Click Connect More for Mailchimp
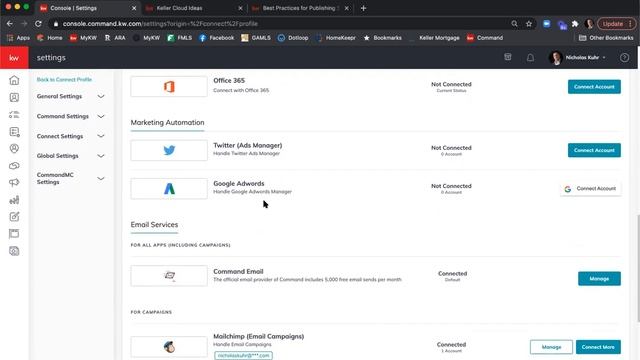Image resolution: width=640 pixels, height=360 pixels. click(x=598, y=347)
